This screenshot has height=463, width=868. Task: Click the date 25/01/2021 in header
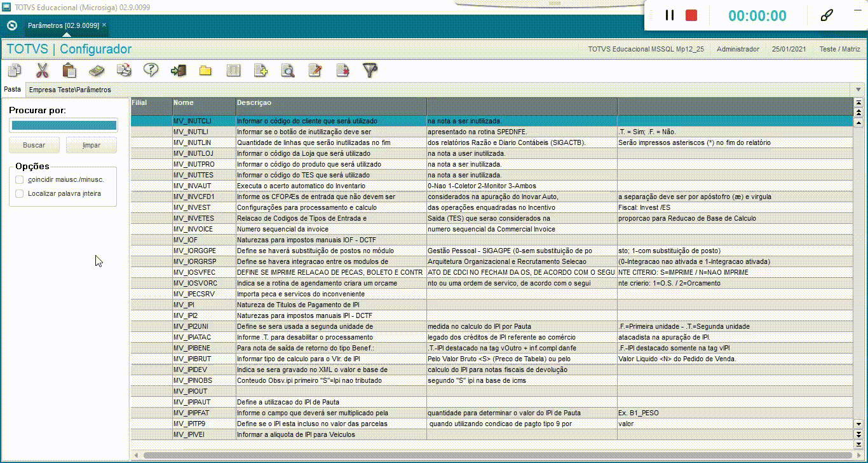[789, 49]
